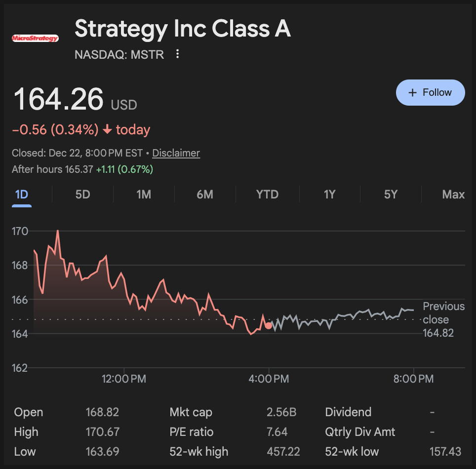Follow the MSTR stock

click(430, 93)
